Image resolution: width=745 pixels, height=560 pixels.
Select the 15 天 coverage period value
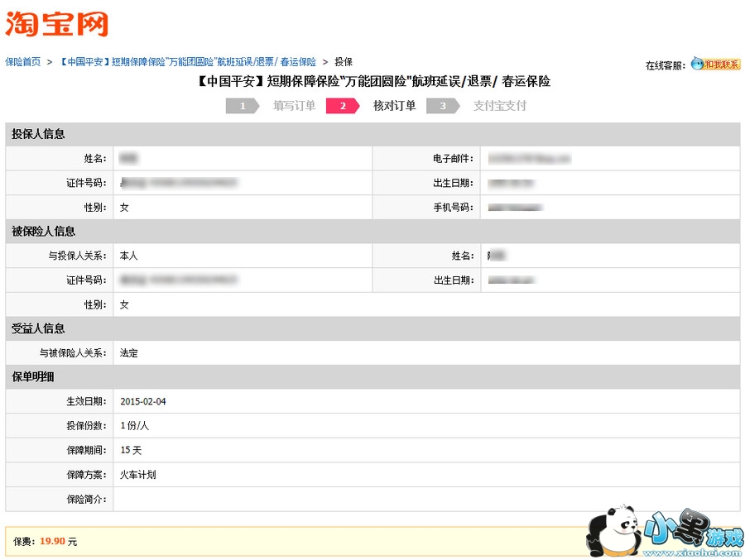(x=131, y=450)
